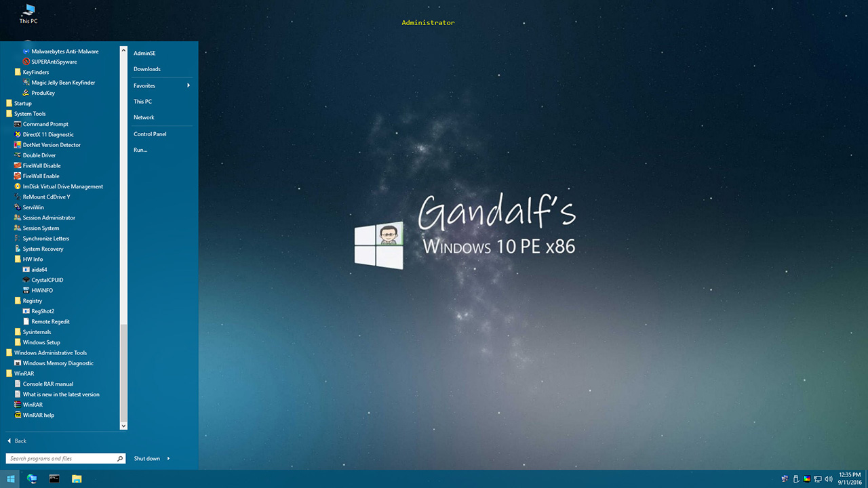The height and width of the screenshot is (488, 868).
Task: Click the USB safely remove tray icon
Action: click(795, 479)
